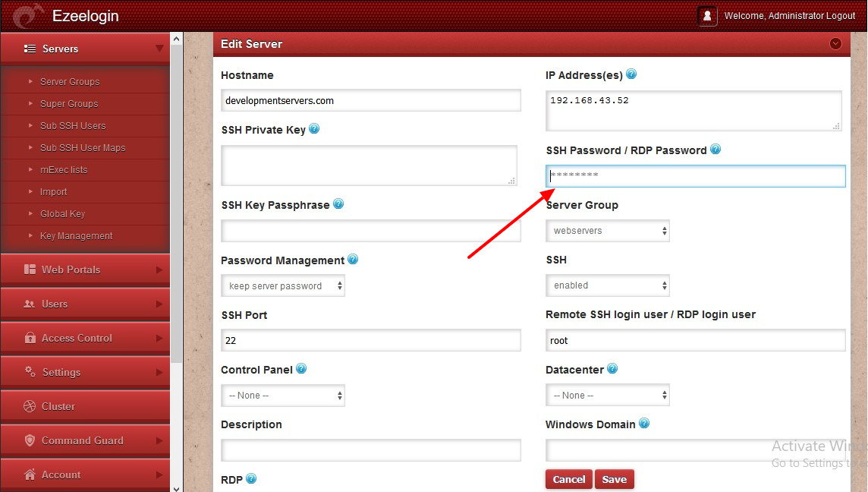Click the Cancel button
The image size is (868, 492).
point(569,479)
